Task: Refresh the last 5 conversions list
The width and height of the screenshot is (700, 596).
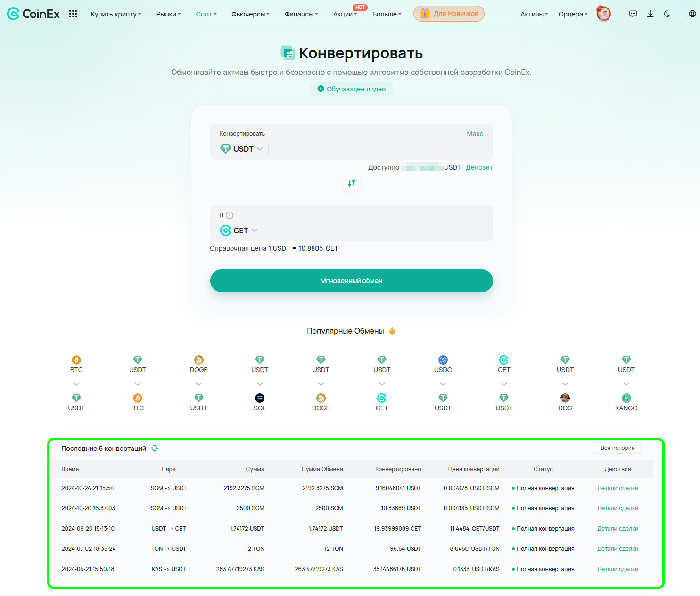Action: click(155, 448)
